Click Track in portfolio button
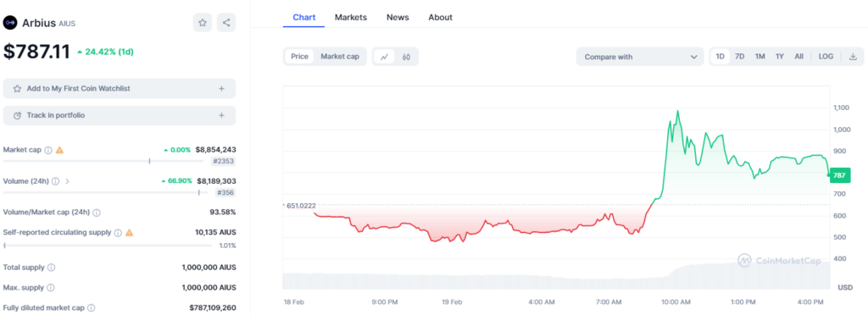868x315 pixels. click(120, 115)
